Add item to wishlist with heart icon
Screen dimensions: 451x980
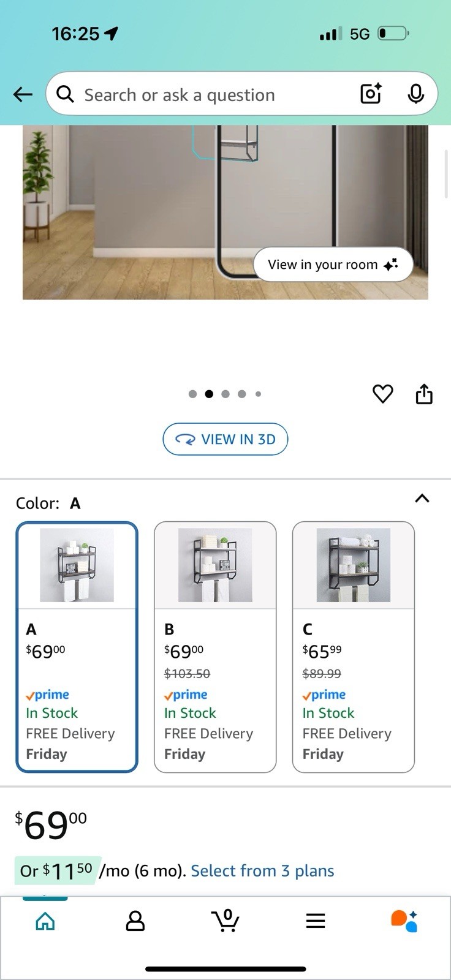click(383, 394)
